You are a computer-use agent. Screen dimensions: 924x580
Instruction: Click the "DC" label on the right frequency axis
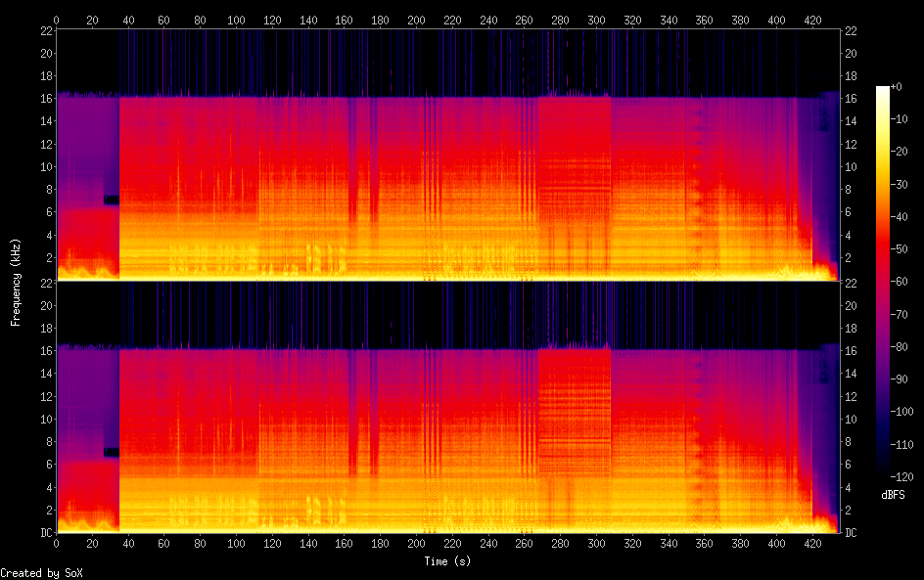pos(851,532)
